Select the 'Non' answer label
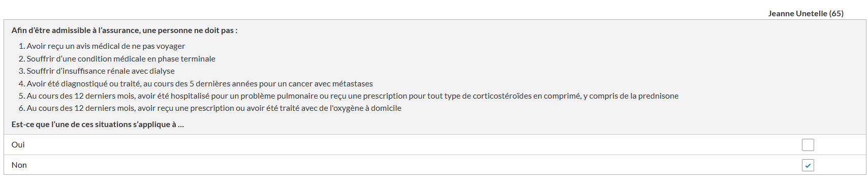Screen dimensions: 868x183 (x=19, y=165)
